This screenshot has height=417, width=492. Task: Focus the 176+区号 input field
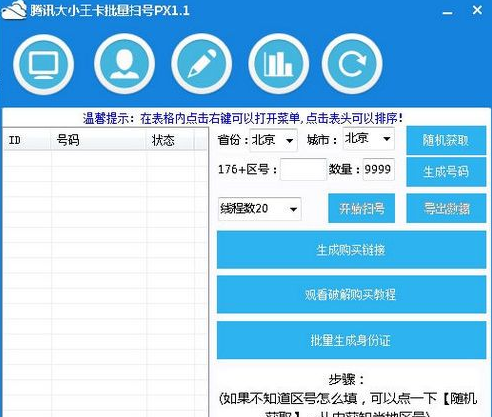click(303, 170)
